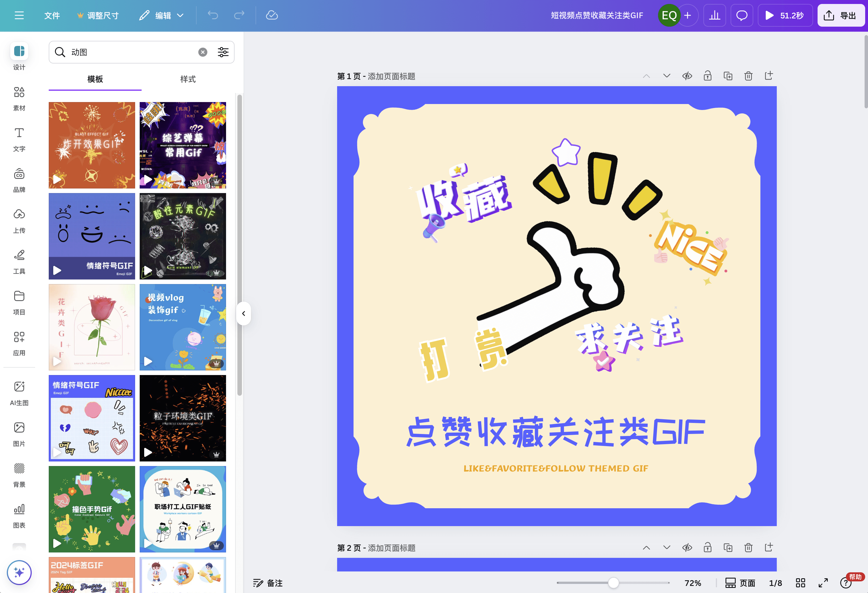Select the 炸开效果GIF template
The image size is (868, 593).
(92, 145)
